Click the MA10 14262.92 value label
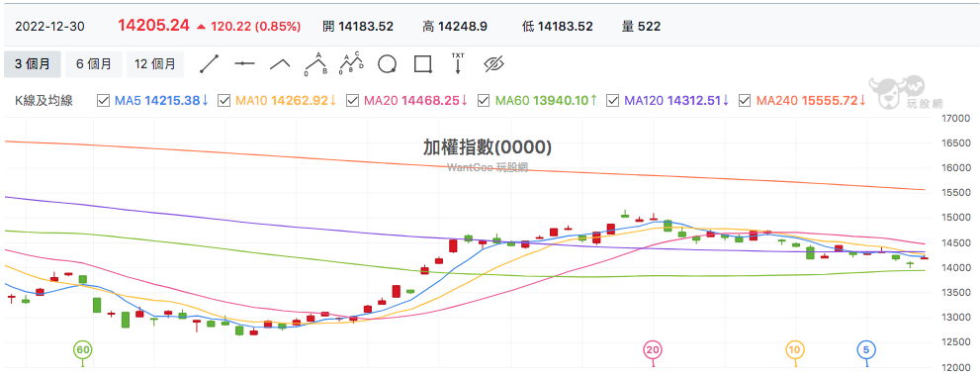The image size is (980, 377). point(286,100)
